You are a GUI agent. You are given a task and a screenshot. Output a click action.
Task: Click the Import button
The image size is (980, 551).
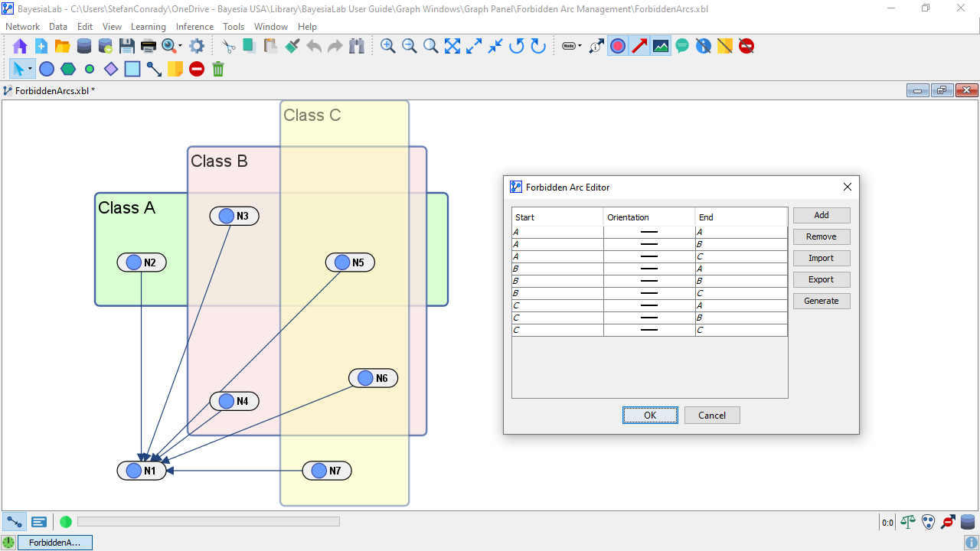click(822, 258)
